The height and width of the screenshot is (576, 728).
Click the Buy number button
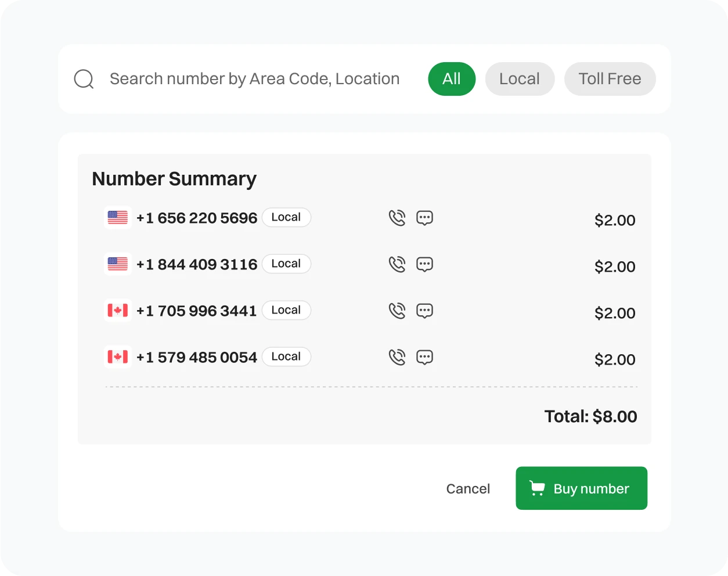(x=581, y=488)
